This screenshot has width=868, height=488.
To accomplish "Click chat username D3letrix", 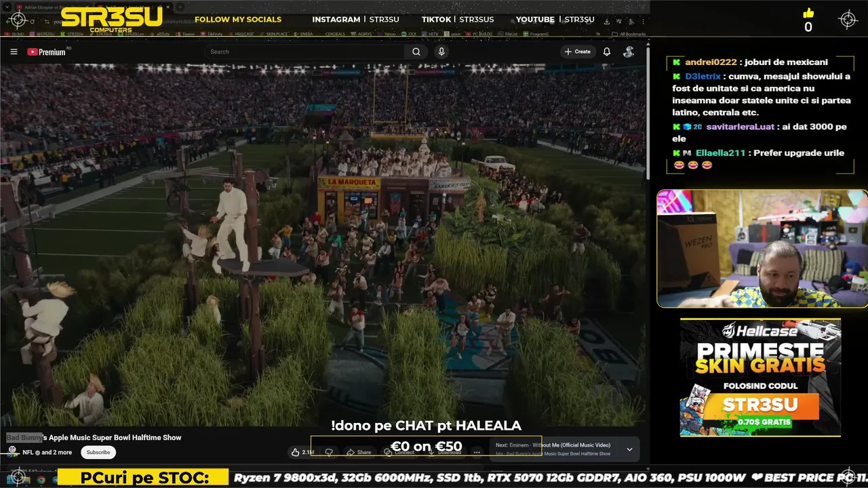I will tap(703, 77).
